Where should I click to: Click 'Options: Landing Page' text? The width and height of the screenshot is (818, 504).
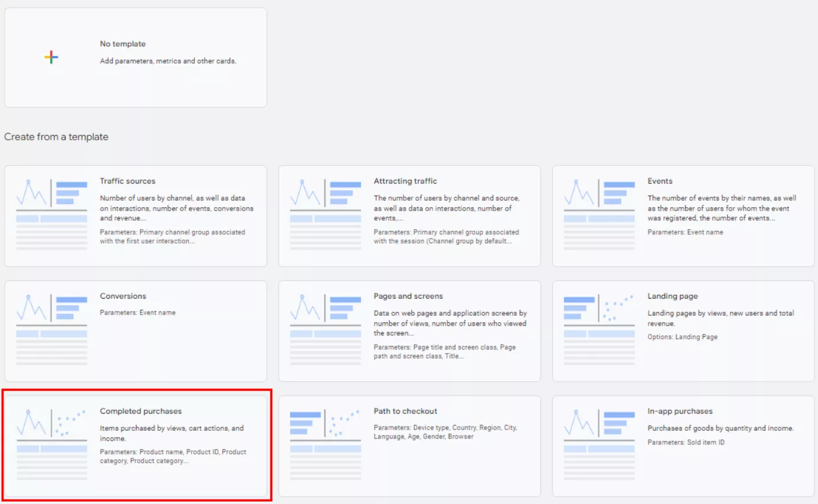click(683, 337)
